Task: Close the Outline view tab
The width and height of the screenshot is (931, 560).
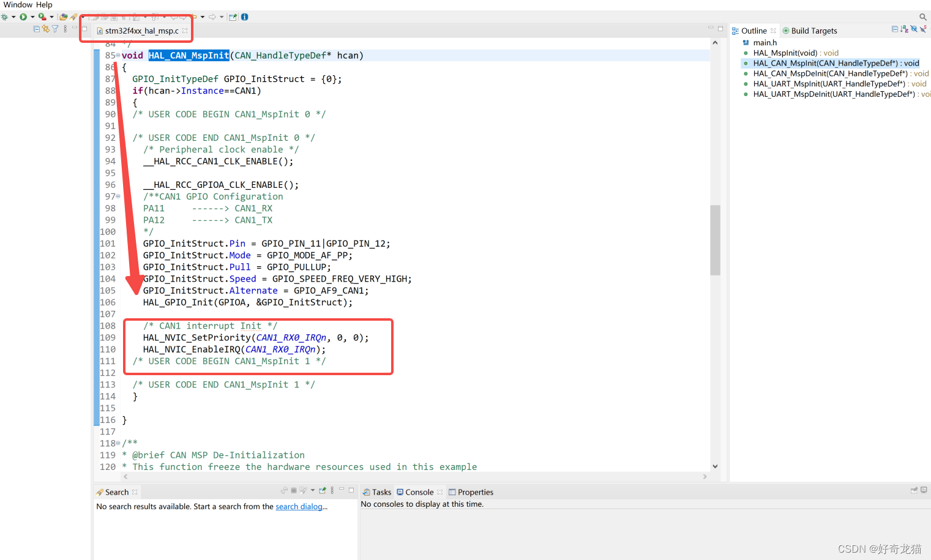Action: [x=773, y=31]
